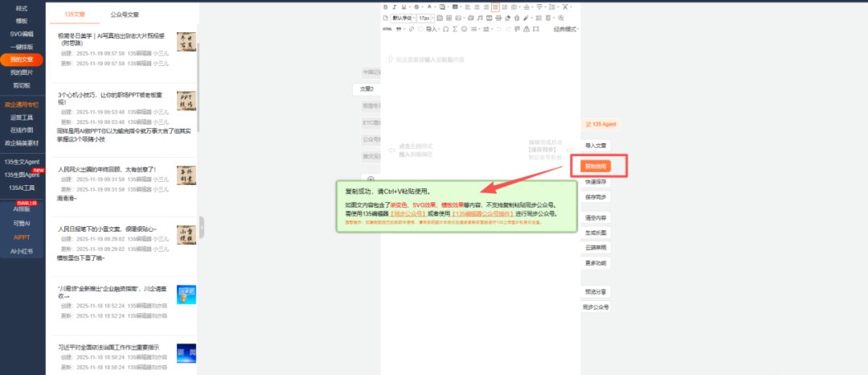Open the font color dropdown arrow

pos(435,6)
